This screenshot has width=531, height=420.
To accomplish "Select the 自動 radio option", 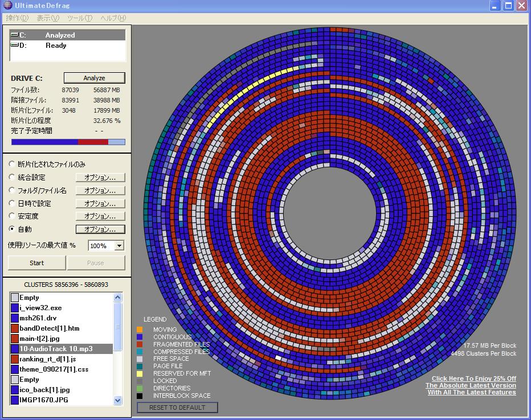I will [12, 229].
